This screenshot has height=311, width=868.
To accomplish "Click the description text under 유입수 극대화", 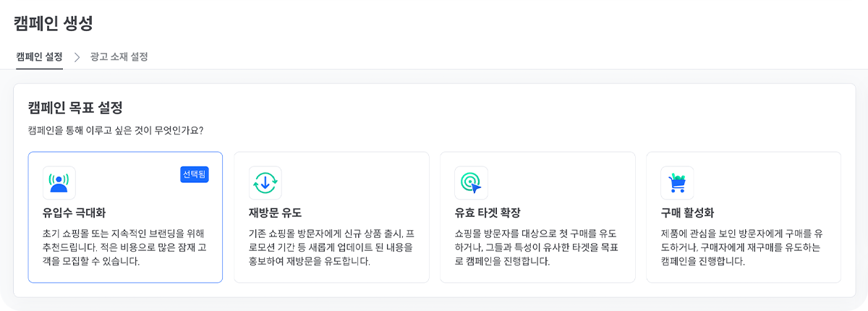I will point(124,247).
